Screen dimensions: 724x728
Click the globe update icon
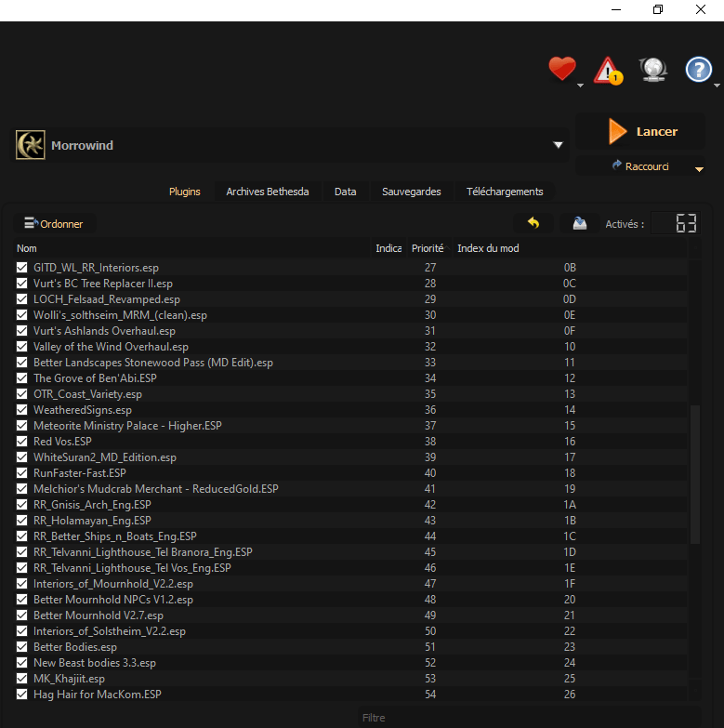click(652, 69)
